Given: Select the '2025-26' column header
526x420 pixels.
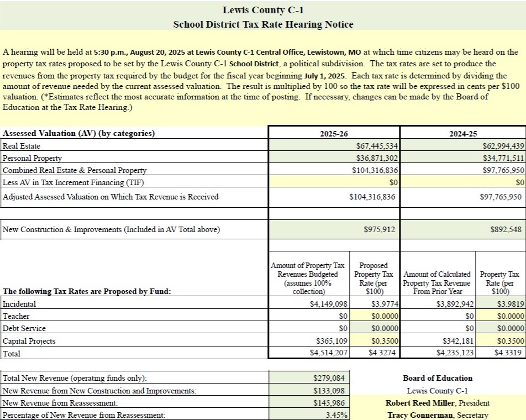Looking at the screenshot, I should [x=334, y=134].
